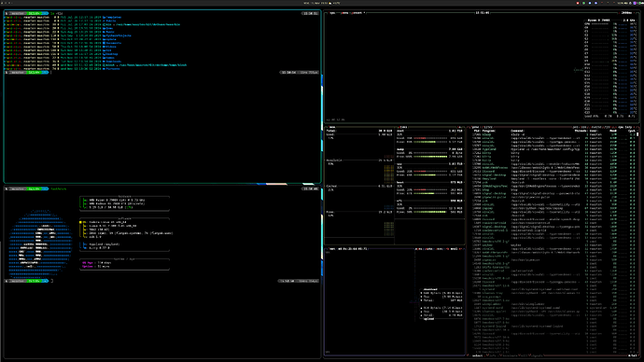Open the btop menu button
This screenshot has height=362, width=644.
(344, 13)
